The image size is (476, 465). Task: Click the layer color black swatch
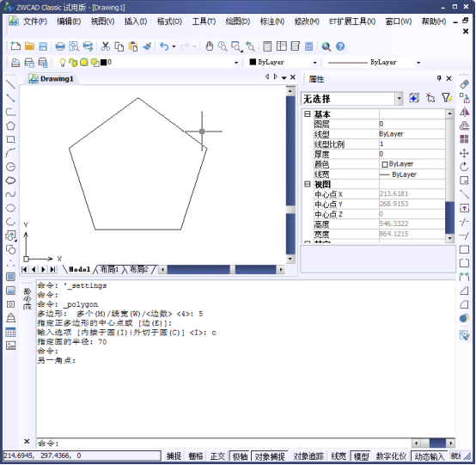(103, 62)
